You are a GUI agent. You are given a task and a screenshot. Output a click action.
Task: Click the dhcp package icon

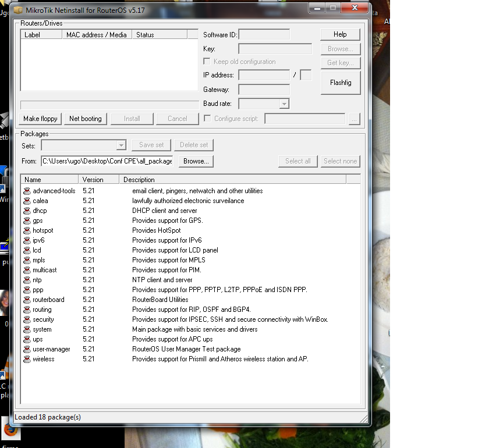[x=27, y=211]
